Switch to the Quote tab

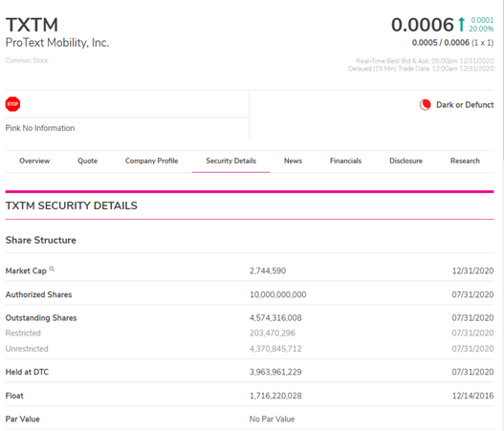pos(87,161)
